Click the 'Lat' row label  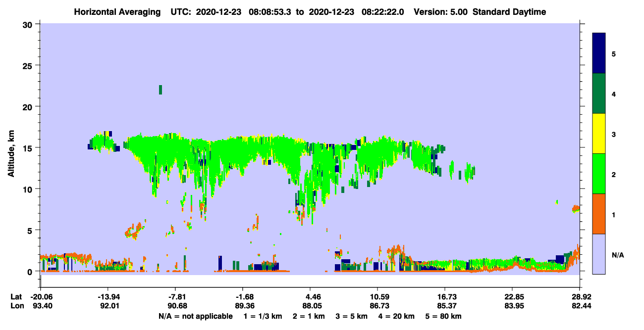tap(16, 297)
